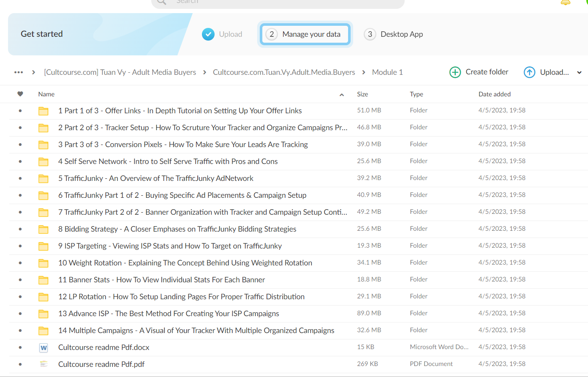
Task: Open folder icon of 2 Part 2 of 3 Tracker Setup
Action: pyautogui.click(x=44, y=128)
